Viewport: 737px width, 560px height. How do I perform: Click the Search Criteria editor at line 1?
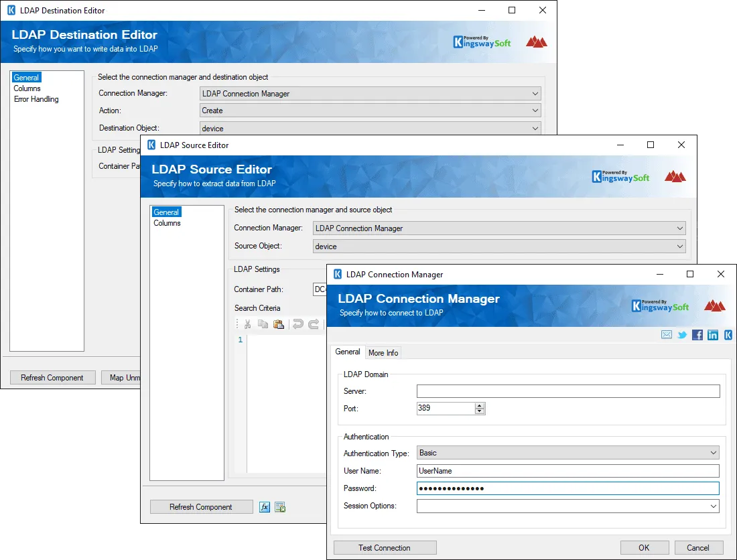point(286,340)
